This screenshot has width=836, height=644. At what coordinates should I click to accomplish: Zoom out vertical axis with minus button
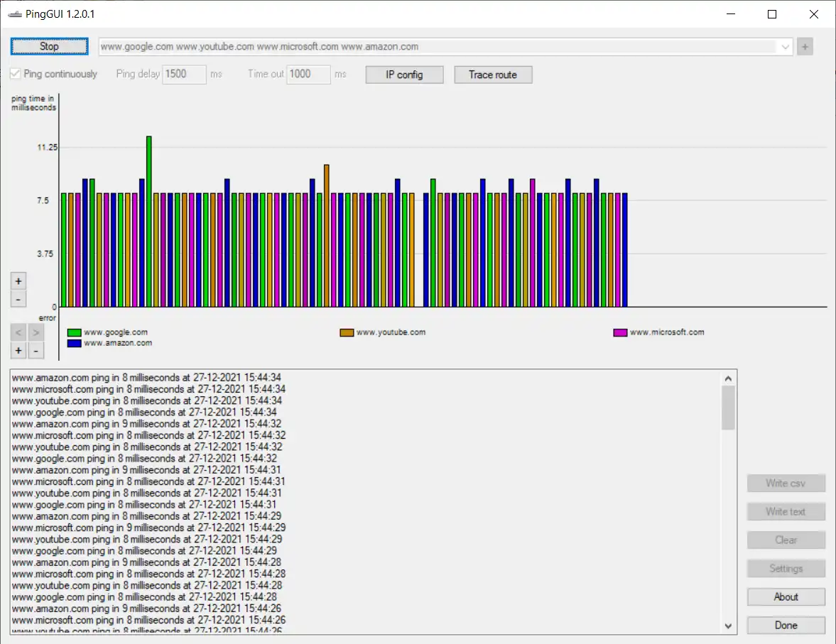click(x=18, y=299)
